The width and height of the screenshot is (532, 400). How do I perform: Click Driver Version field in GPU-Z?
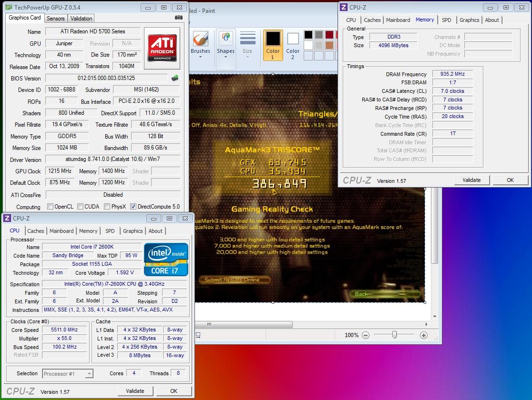[x=113, y=159]
